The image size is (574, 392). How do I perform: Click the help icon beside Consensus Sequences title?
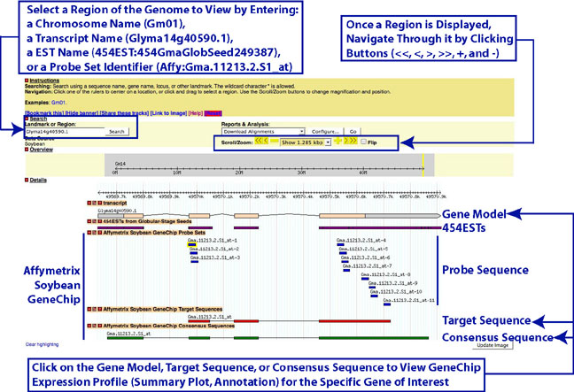[x=99, y=326]
